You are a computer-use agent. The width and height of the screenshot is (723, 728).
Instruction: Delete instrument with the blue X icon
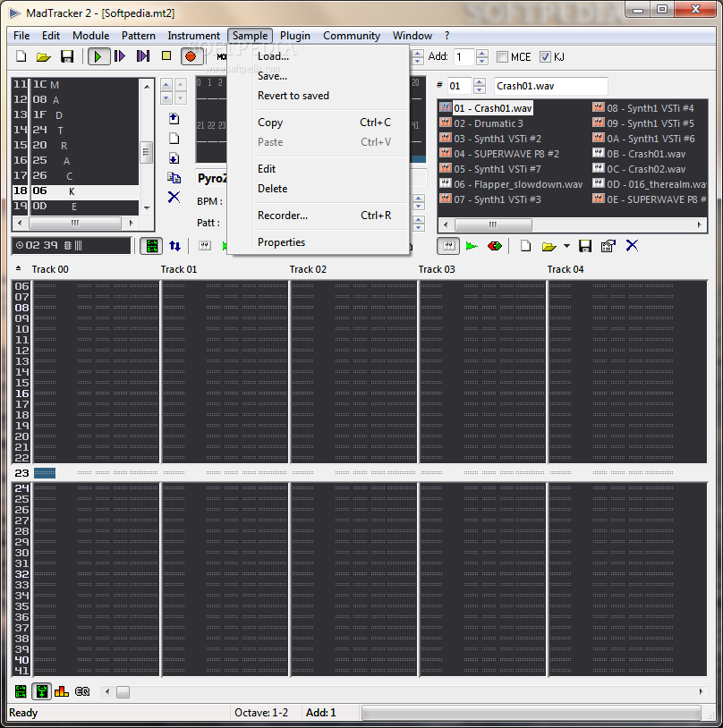[632, 245]
